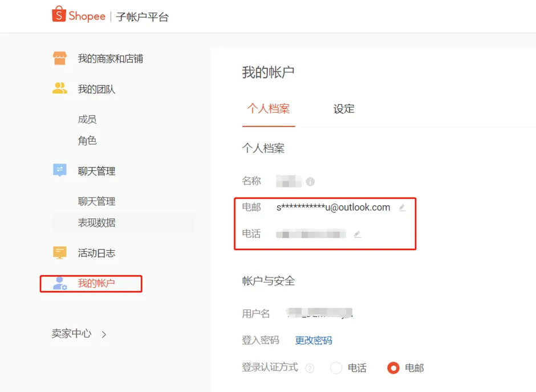Click the pencil icon to edit 电话
536x392 pixels.
[x=358, y=234]
